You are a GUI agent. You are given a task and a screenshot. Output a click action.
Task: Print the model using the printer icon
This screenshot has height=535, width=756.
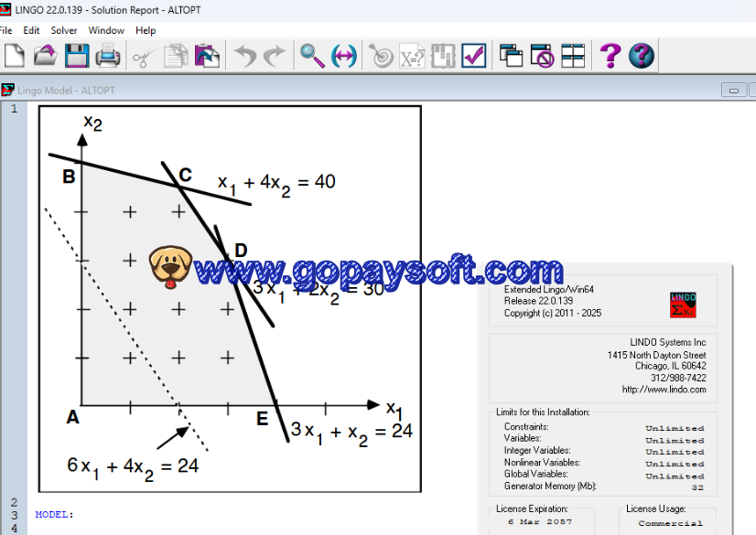point(108,56)
